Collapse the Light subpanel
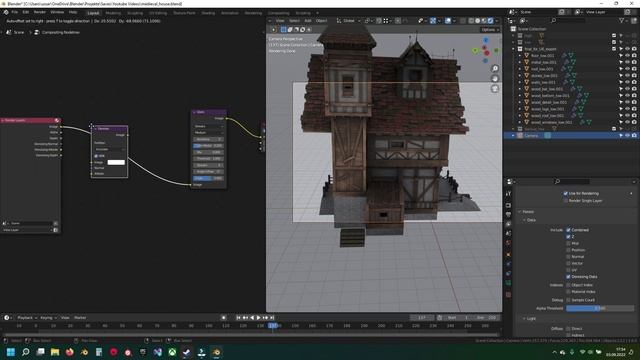 (x=524, y=318)
